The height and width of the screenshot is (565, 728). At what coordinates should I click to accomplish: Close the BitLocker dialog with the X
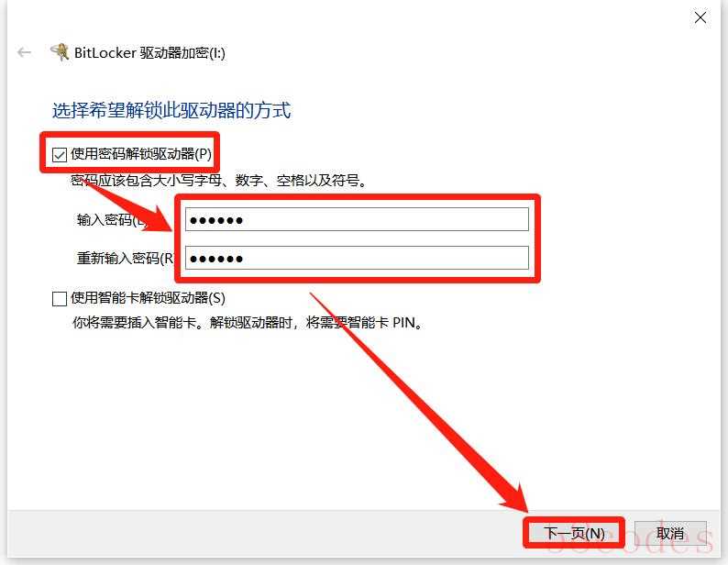coord(700,17)
